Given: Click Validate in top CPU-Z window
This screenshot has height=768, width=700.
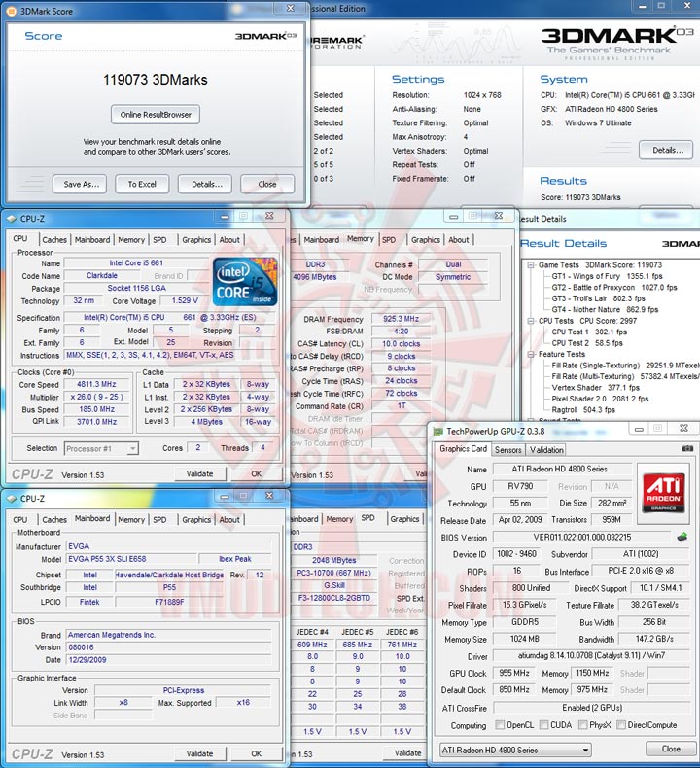Looking at the screenshot, I should coord(200,474).
